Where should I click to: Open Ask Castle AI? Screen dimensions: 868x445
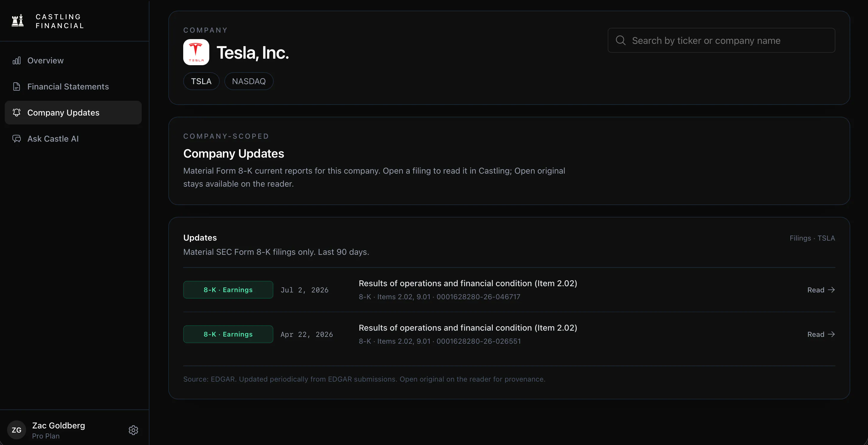click(x=73, y=139)
